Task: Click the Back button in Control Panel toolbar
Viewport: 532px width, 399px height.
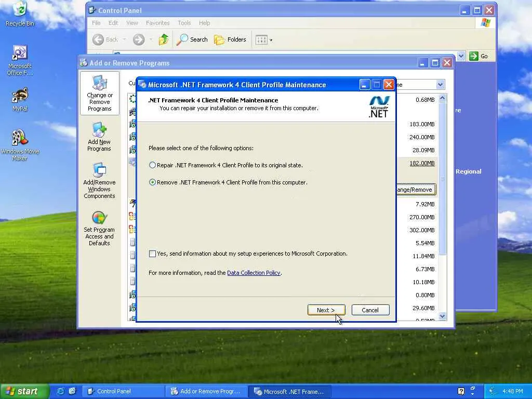Action: [x=105, y=39]
